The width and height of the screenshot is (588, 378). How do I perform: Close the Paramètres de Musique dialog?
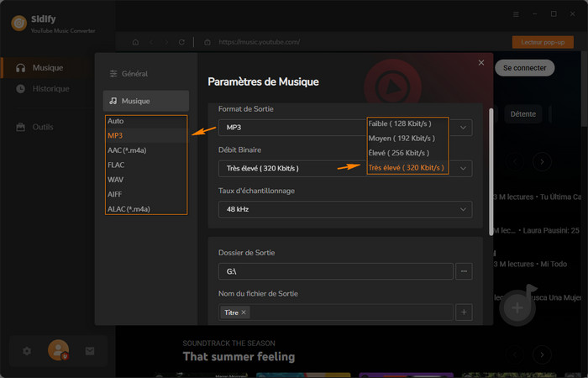click(480, 62)
